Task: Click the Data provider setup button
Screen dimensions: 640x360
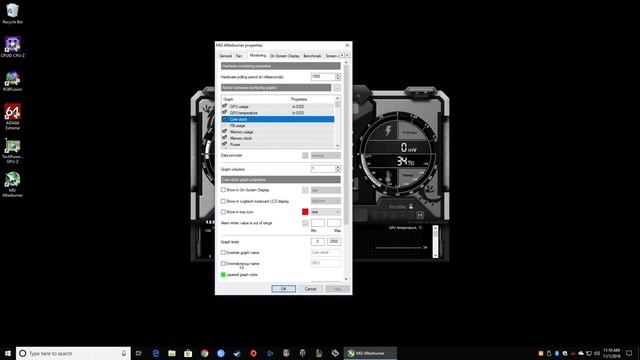Action: coord(305,156)
